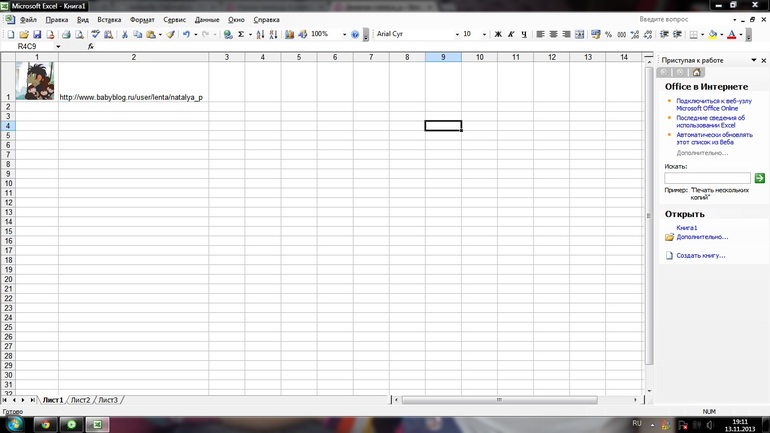
Task: Click the Save icon in the toolbar
Action: tap(37, 34)
